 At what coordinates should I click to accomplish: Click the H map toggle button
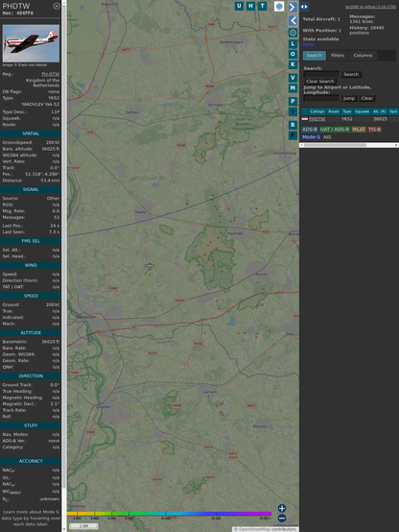pos(250,6)
